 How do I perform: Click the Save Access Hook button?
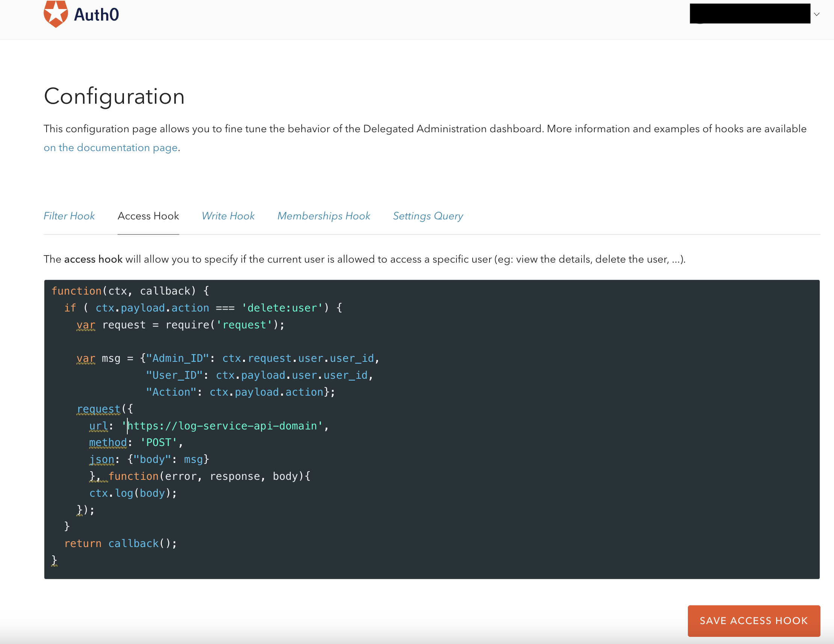point(754,621)
